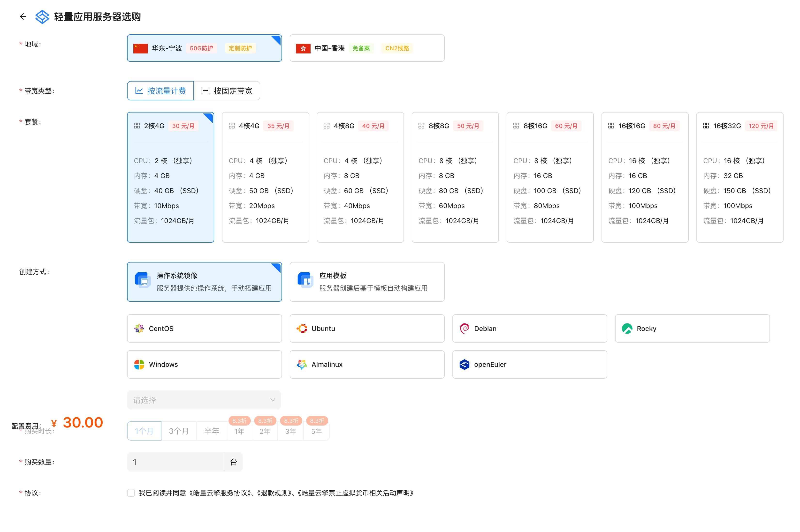The image size is (800, 532).
Task: Click the CentOS logo icon
Action: coord(139,329)
